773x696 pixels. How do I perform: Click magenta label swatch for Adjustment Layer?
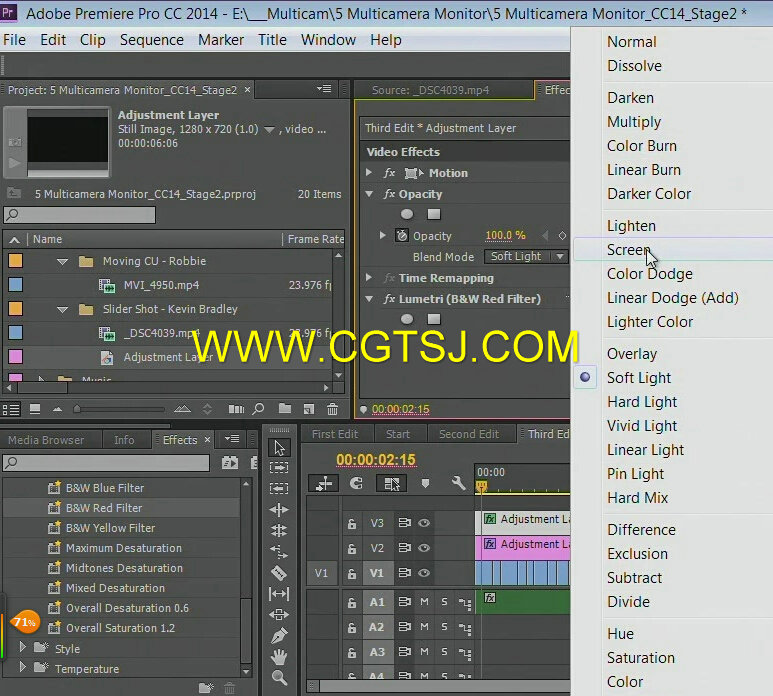(x=16, y=356)
